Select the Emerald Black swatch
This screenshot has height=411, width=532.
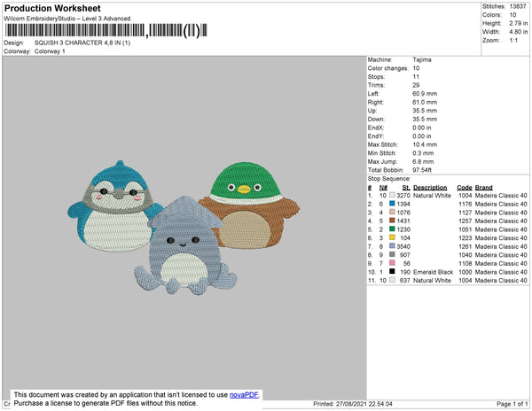tap(392, 271)
